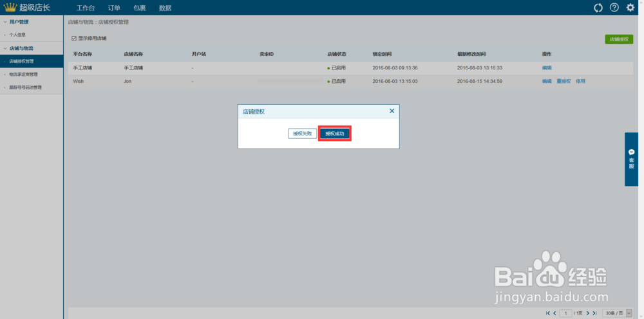Open the settings gear icon
Screen dimensions: 644x319
pos(630,8)
